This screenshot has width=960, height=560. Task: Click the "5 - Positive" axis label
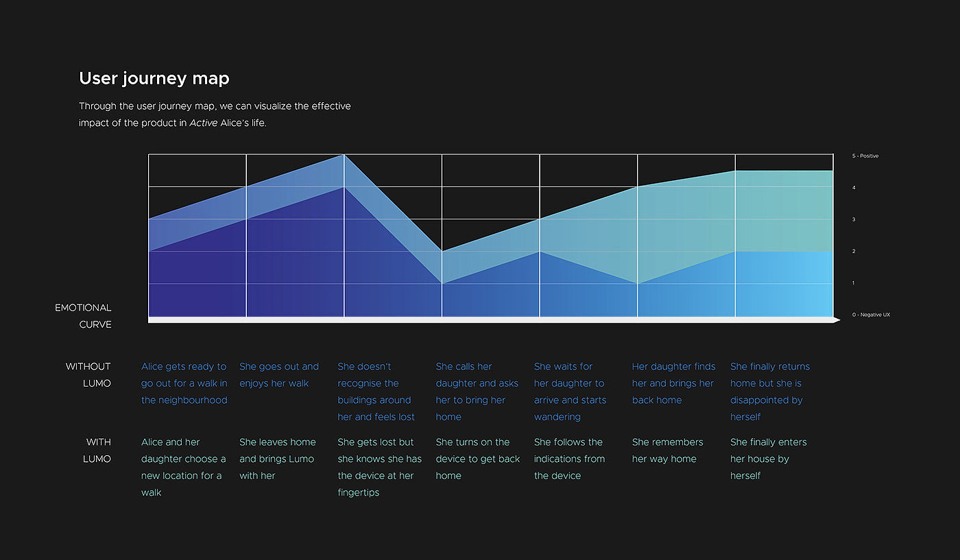865,156
